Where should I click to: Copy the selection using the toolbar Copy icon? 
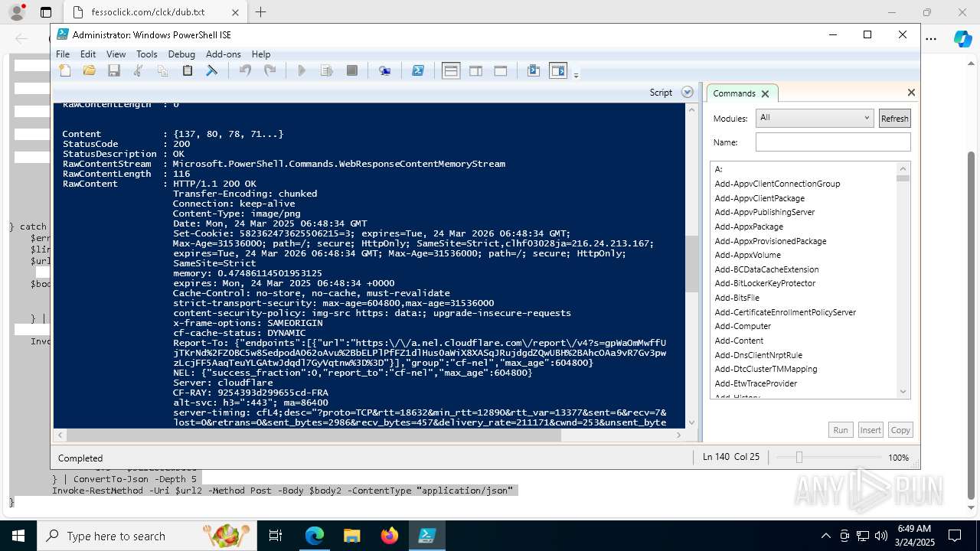[x=163, y=71]
